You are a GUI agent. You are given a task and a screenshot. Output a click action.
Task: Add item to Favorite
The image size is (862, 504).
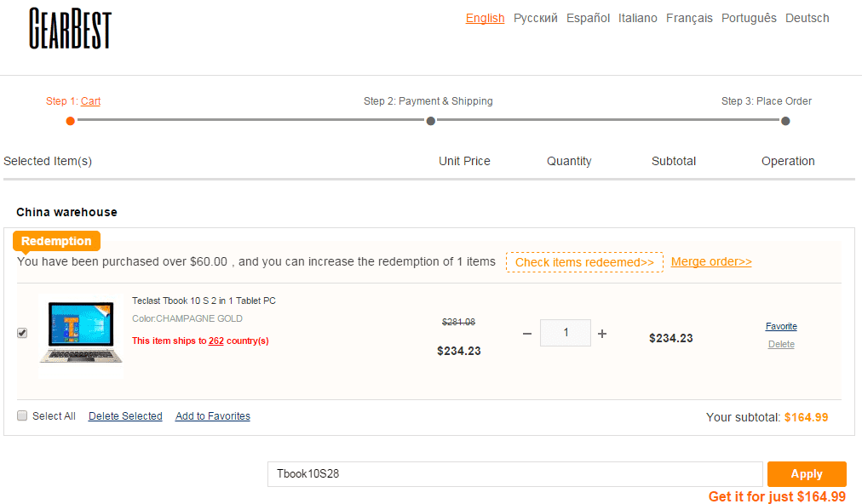coord(781,327)
